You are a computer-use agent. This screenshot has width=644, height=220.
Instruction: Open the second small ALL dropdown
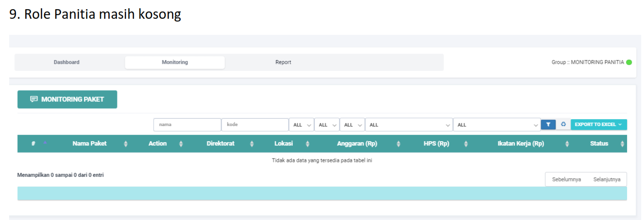(x=327, y=125)
